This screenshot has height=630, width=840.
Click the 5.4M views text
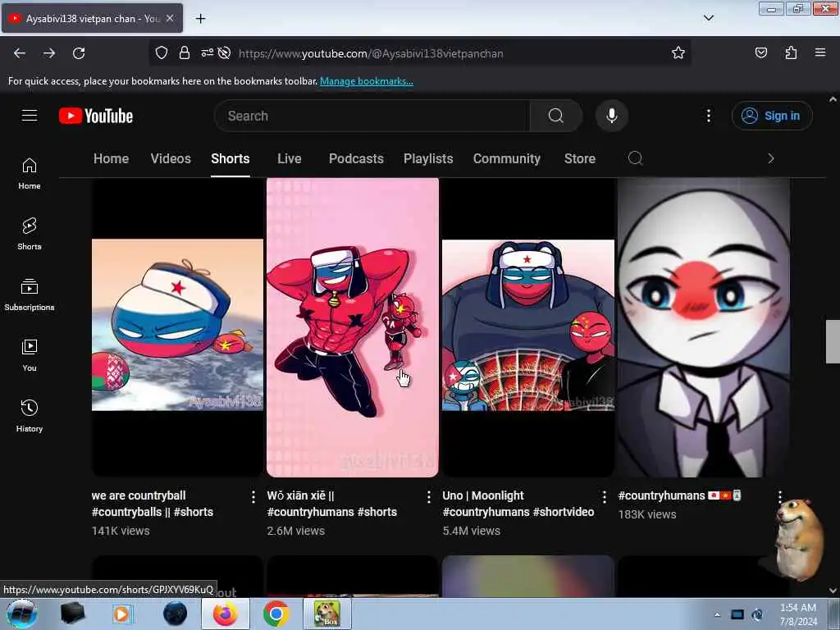(x=472, y=531)
